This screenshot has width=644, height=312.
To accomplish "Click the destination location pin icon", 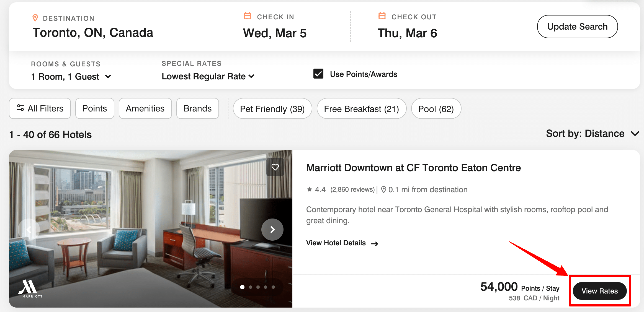I will click(35, 18).
